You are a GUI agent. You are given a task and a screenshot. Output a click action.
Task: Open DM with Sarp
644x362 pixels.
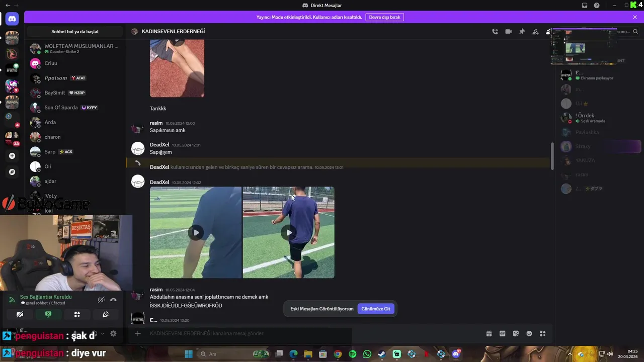[x=75, y=151]
